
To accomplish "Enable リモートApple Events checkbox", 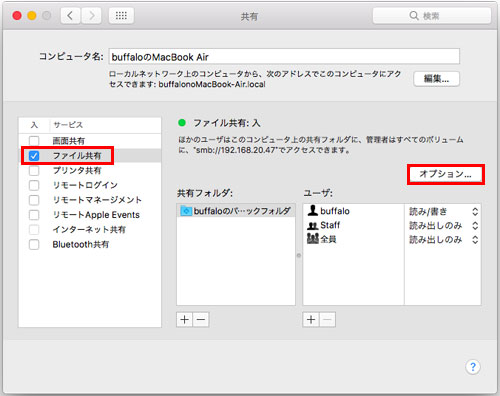I will click(34, 215).
